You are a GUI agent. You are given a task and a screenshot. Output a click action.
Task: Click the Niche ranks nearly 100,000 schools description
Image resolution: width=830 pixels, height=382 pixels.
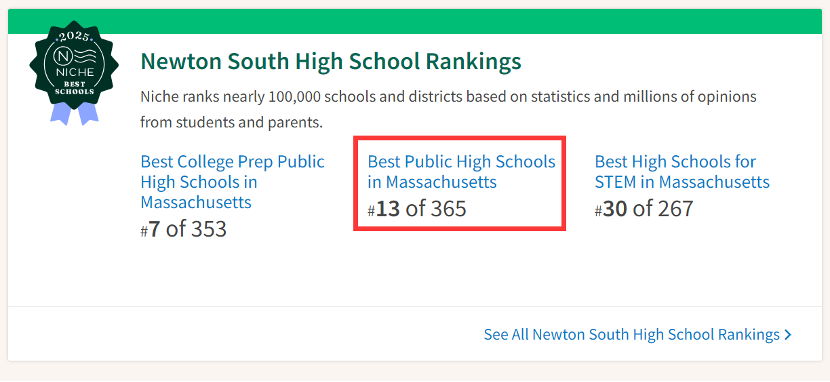[x=448, y=110]
